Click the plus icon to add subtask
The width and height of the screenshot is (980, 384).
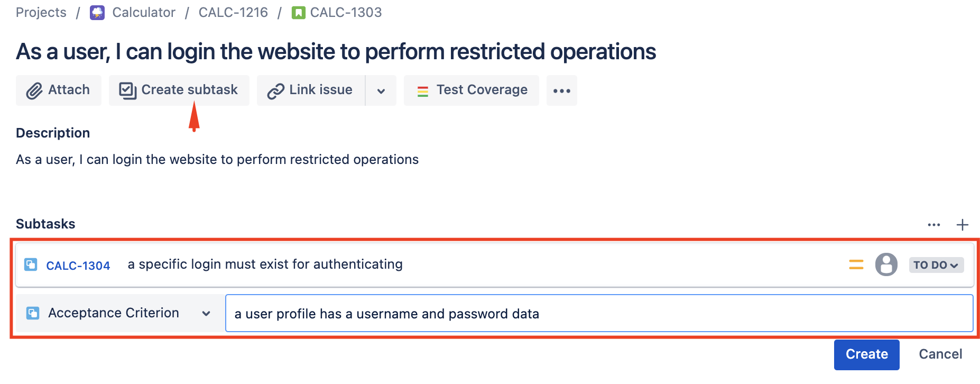point(963,225)
